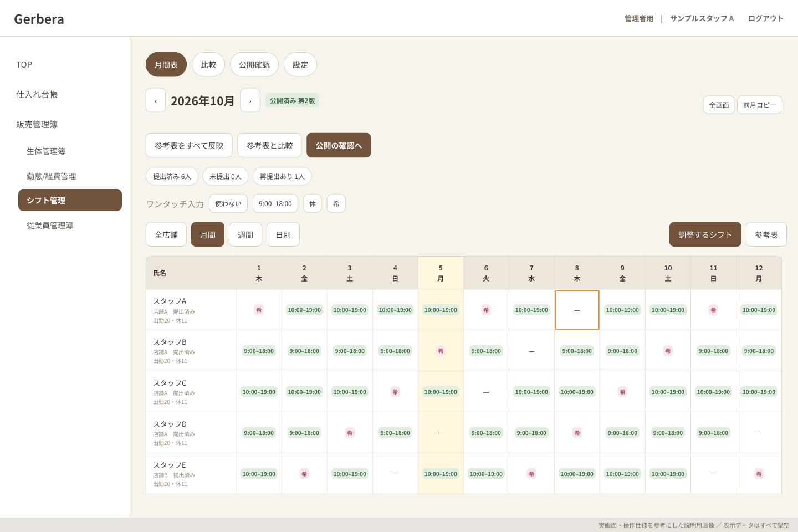This screenshot has height=532, width=798.
Task: Select the 休 one-touch input chip
Action: tap(313, 203)
